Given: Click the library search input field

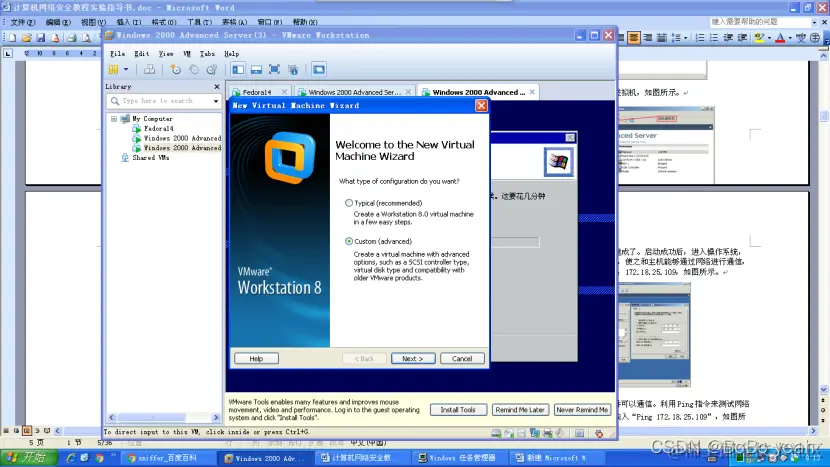Looking at the screenshot, I should click(165, 101).
